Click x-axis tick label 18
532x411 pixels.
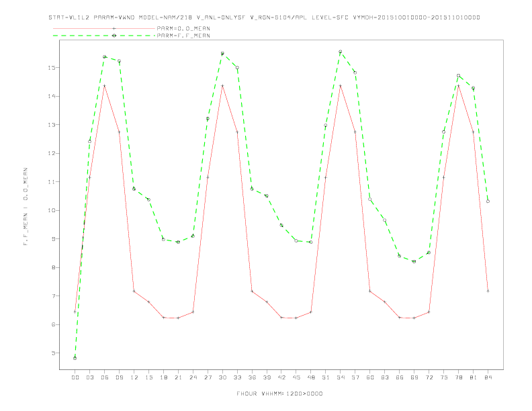[163, 377]
